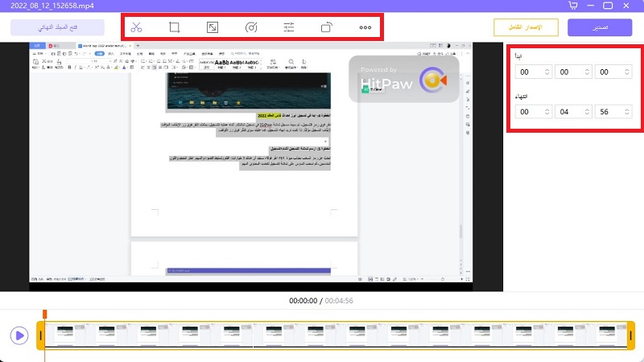Grab the right yellow trim handle
The height and width of the screenshot is (362, 644).
tap(630, 335)
